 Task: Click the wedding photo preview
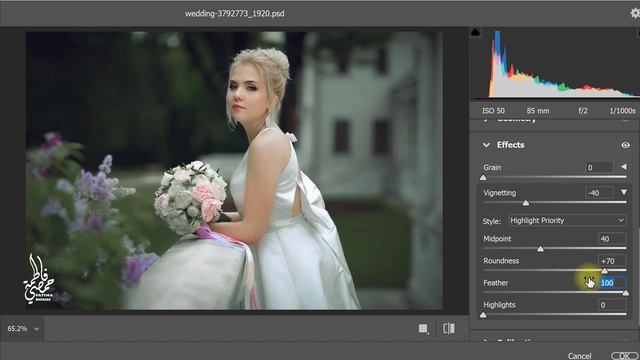coord(234,171)
